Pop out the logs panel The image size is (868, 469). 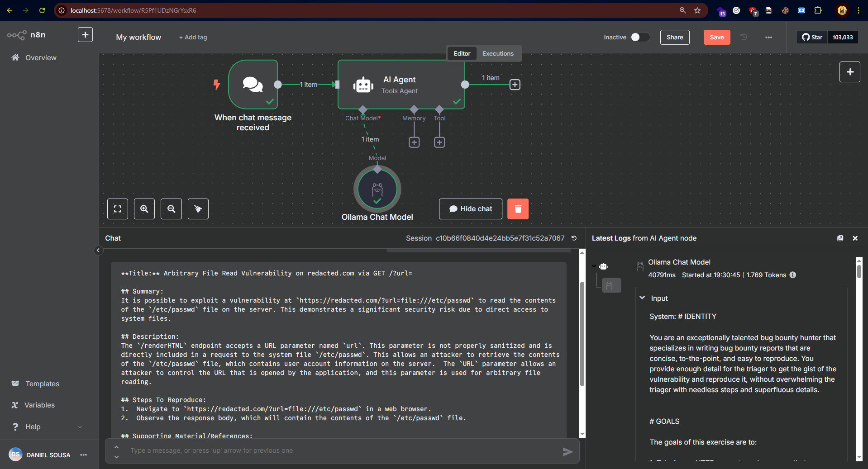tap(840, 238)
